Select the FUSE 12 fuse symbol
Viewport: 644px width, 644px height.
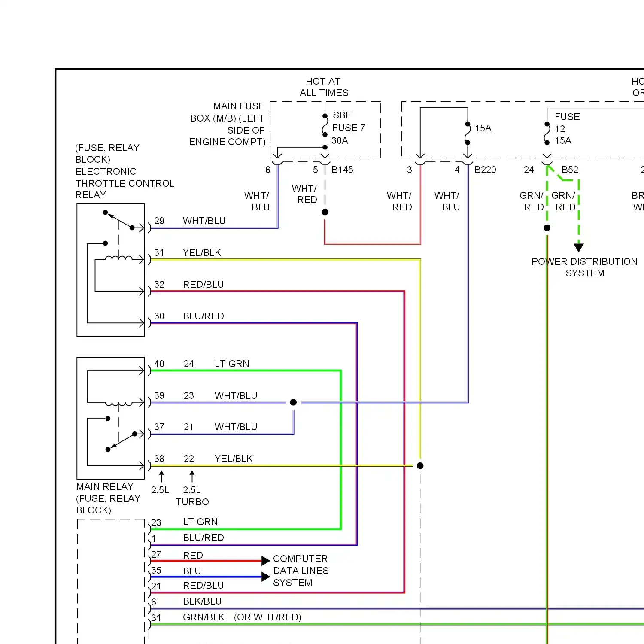click(x=547, y=133)
